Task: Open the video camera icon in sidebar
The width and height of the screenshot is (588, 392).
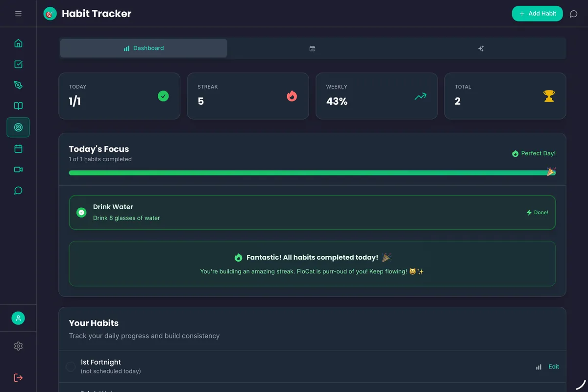Action: [x=18, y=170]
